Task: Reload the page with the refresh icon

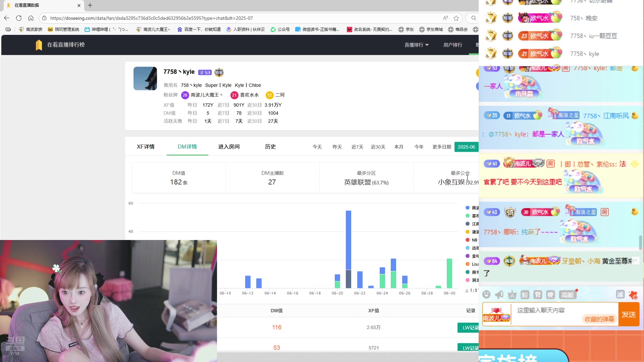Action: click(19, 18)
